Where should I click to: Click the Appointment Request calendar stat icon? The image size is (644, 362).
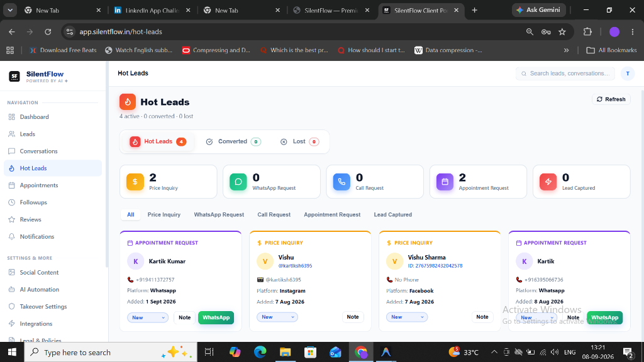coord(445,182)
